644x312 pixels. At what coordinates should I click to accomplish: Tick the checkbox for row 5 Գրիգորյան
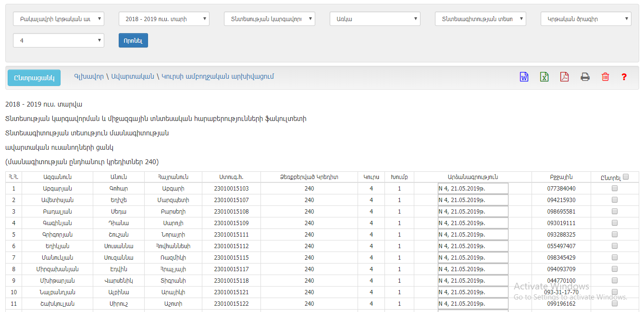[614, 235]
